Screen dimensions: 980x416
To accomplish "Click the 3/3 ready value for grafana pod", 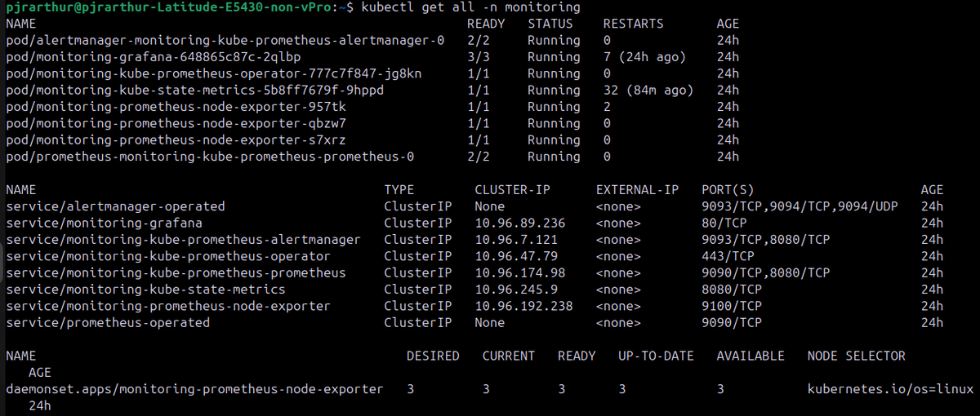I will coord(479,57).
